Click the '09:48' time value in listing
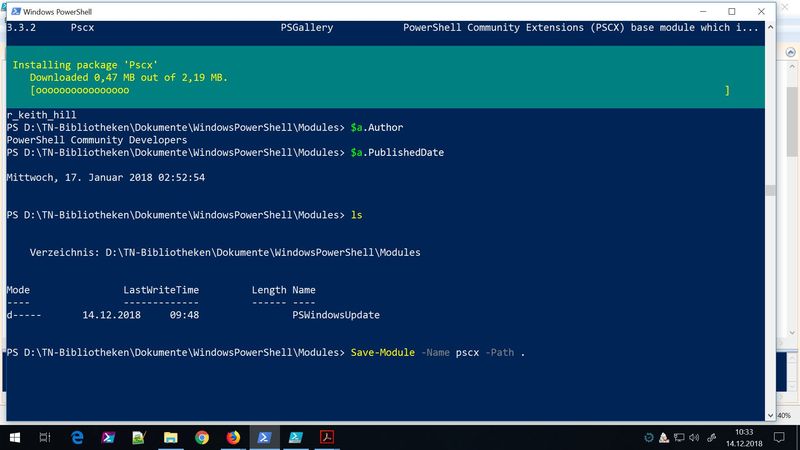 (184, 315)
